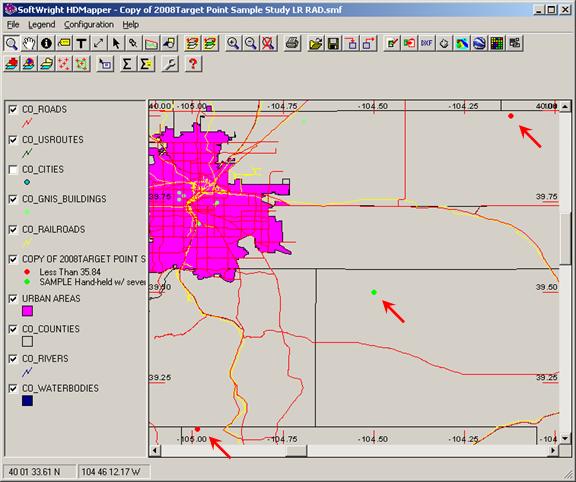This screenshot has height=482, width=576.
Task: Activate the hand pan tool
Action: [x=29, y=43]
